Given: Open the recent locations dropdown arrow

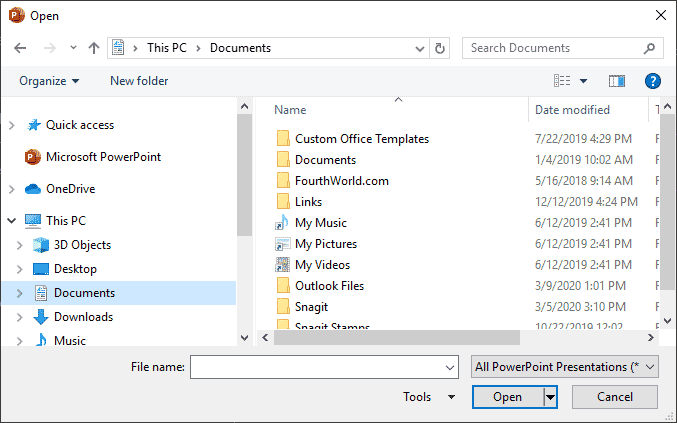Looking at the screenshot, I should 73,48.
